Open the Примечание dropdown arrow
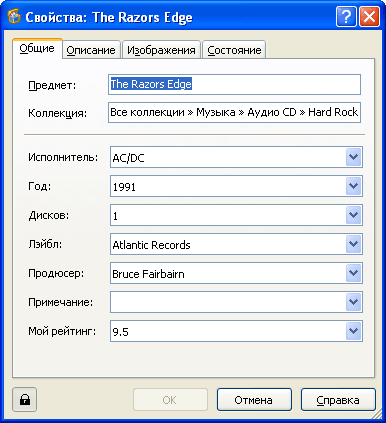The image size is (386, 423). tap(353, 302)
